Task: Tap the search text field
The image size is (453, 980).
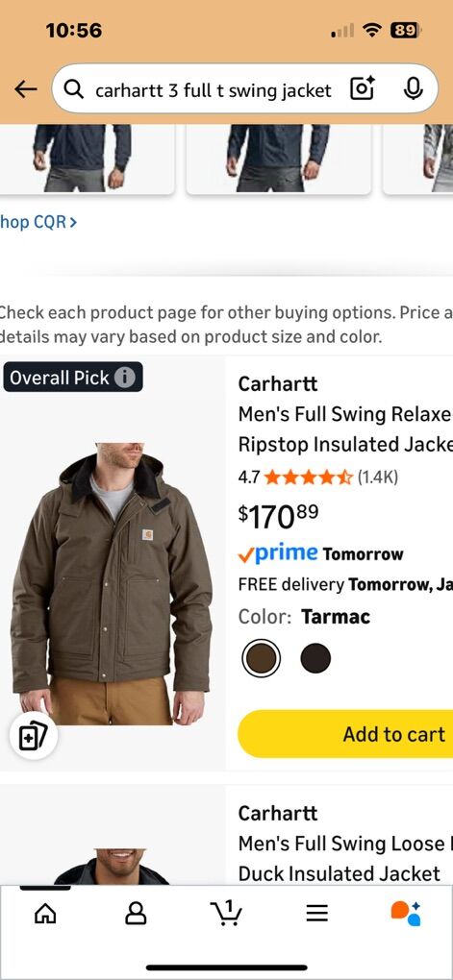Action: 213,90
